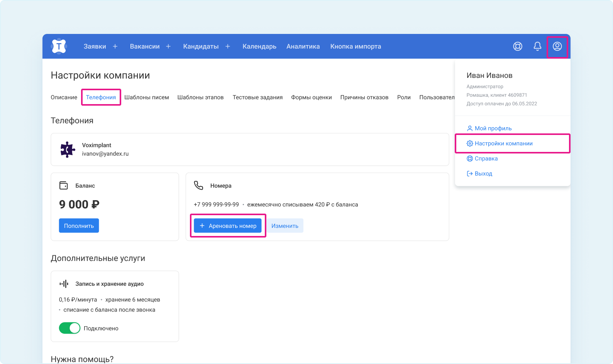
Task: Click the Изменить button
Action: pyautogui.click(x=285, y=226)
